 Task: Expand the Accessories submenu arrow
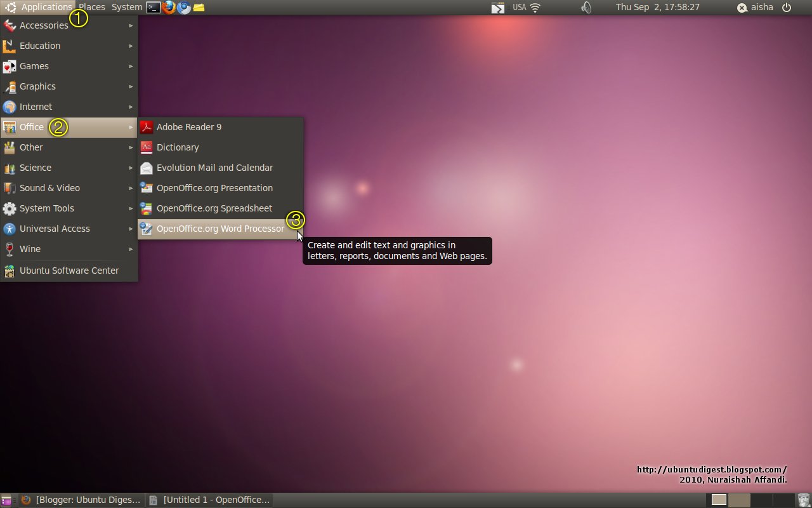131,25
